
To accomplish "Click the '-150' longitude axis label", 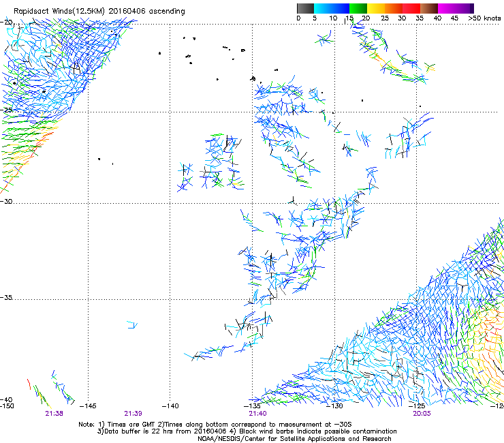I will pyautogui.click(x=7, y=406).
